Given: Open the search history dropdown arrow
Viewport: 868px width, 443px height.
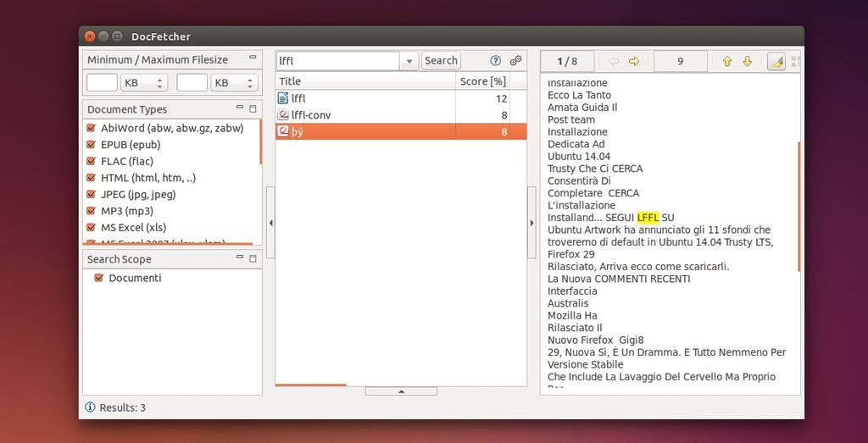Looking at the screenshot, I should click(409, 61).
